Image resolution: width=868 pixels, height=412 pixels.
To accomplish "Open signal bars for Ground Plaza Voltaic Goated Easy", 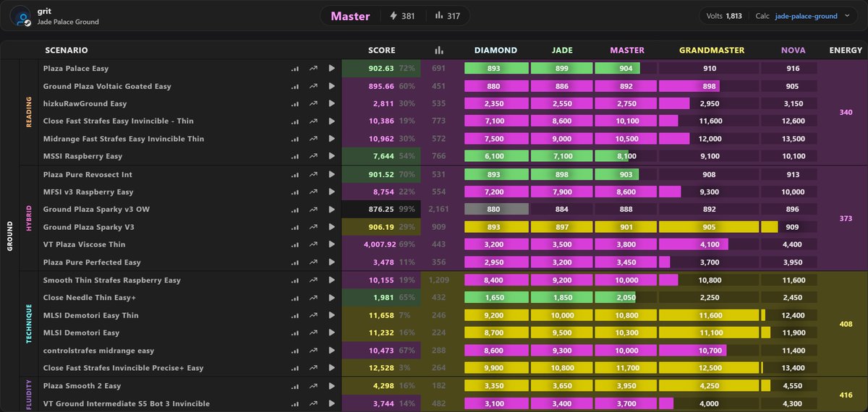I will click(294, 86).
